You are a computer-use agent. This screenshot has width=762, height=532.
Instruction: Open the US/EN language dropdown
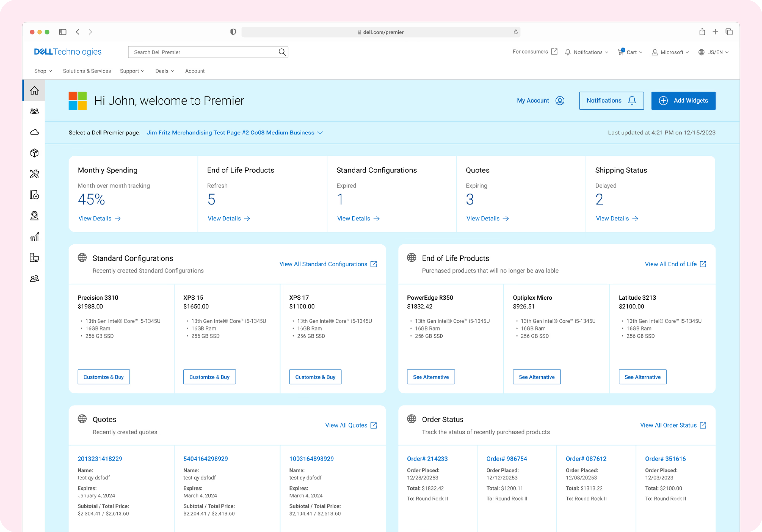pyautogui.click(x=713, y=52)
